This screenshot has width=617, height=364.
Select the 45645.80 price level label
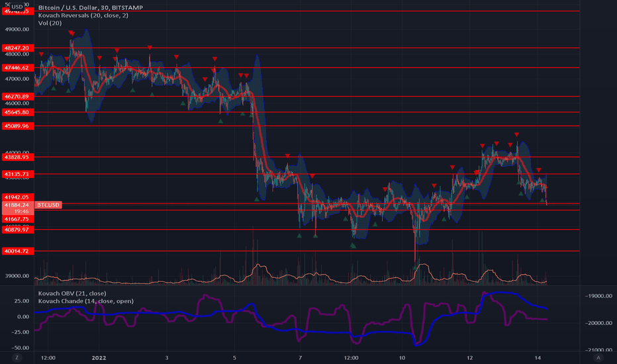18,112
